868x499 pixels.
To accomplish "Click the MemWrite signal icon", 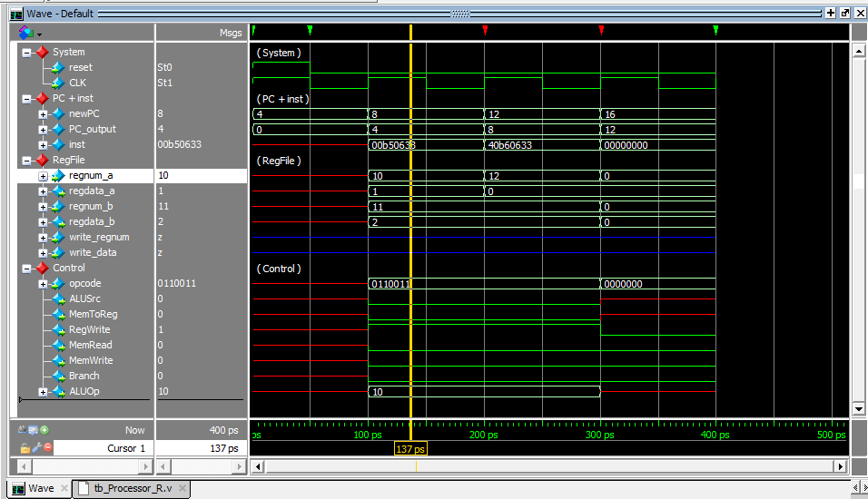I will pyautogui.click(x=59, y=361).
